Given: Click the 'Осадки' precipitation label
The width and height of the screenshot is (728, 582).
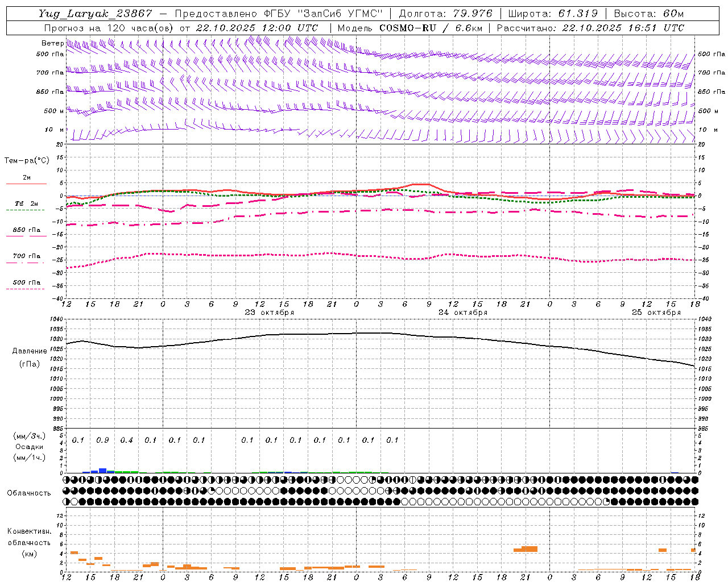Looking at the screenshot, I should click(x=30, y=447).
